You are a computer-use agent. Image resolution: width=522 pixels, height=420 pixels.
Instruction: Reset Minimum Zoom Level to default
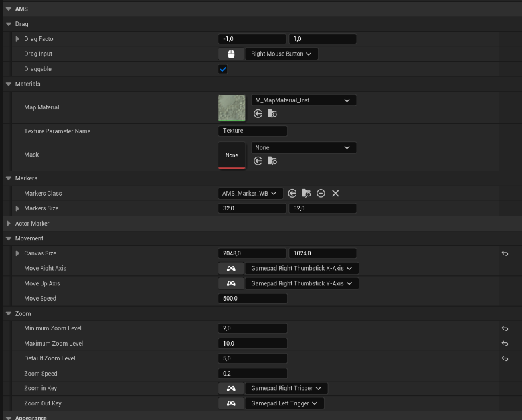pos(505,328)
